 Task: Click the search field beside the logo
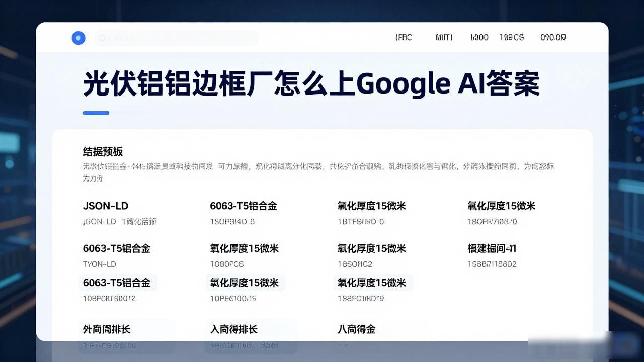(x=176, y=38)
